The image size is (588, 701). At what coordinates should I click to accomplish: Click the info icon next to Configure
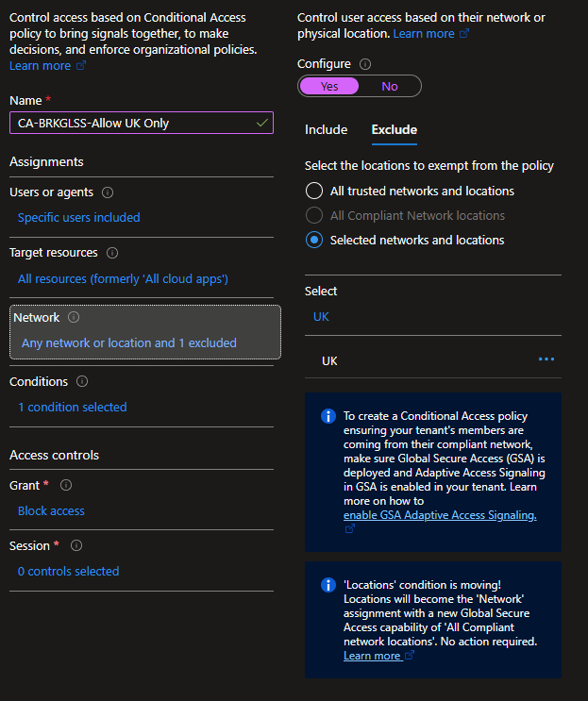coord(365,64)
